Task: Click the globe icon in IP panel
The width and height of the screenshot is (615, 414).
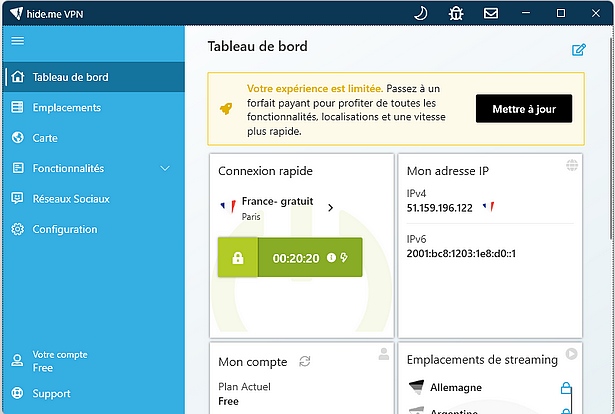Action: pyautogui.click(x=572, y=165)
